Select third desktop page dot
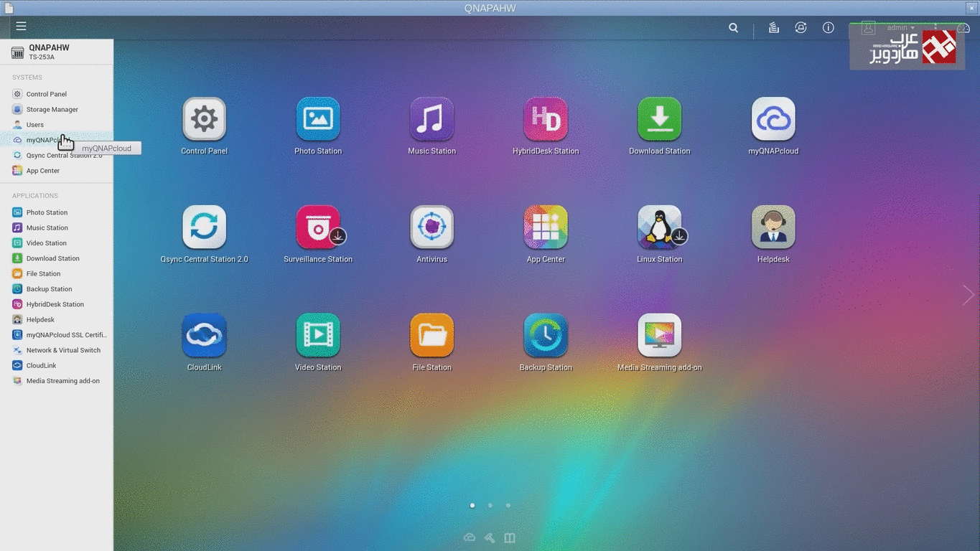Viewport: 980px width, 551px height. click(x=508, y=505)
